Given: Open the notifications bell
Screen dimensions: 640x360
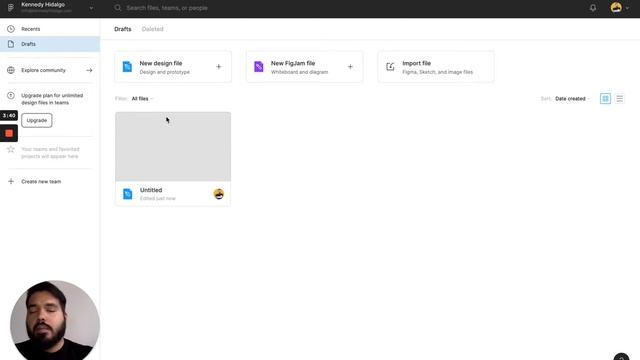Looking at the screenshot, I should point(593,8).
